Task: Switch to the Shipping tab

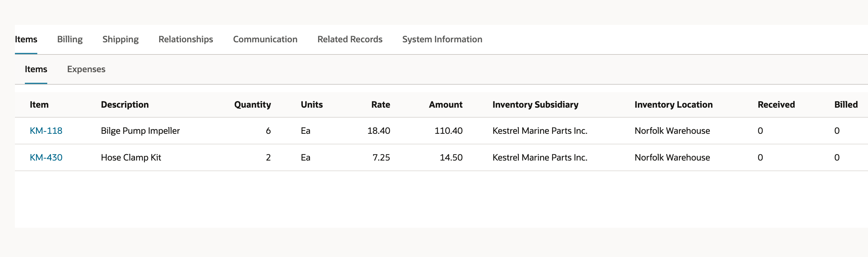Action: tap(120, 40)
